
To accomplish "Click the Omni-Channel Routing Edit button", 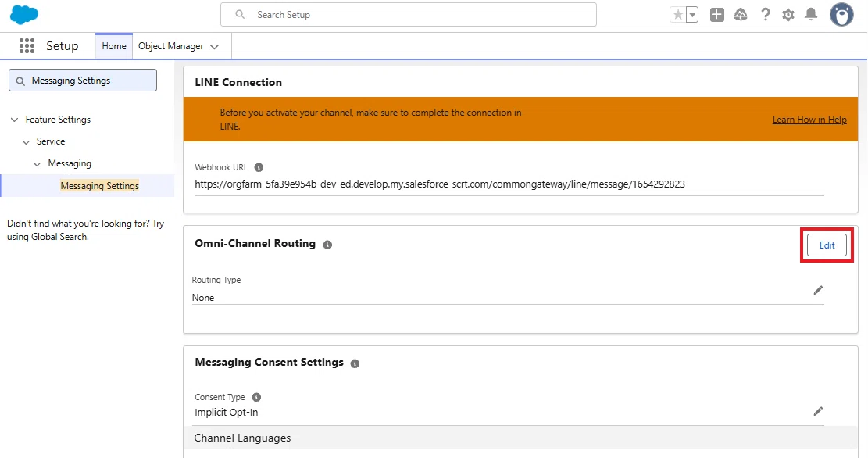I will click(827, 245).
